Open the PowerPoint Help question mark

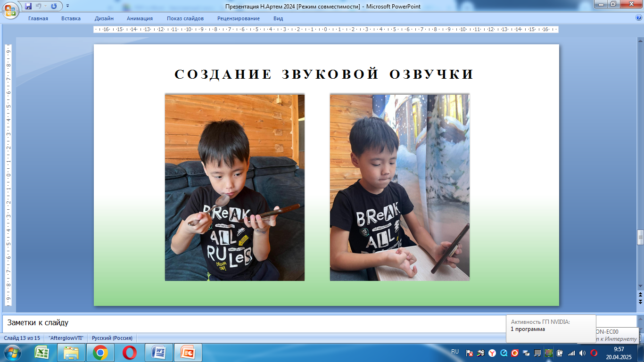[x=639, y=18]
